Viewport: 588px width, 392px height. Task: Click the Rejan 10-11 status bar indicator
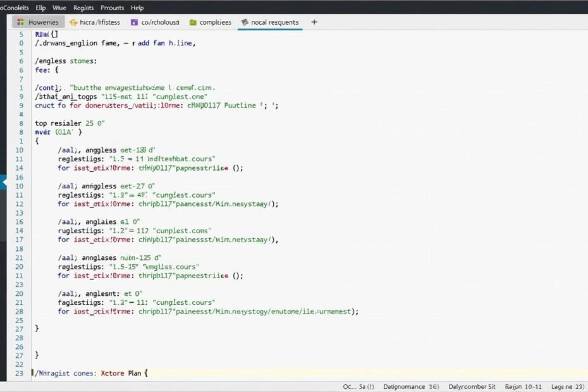524,386
